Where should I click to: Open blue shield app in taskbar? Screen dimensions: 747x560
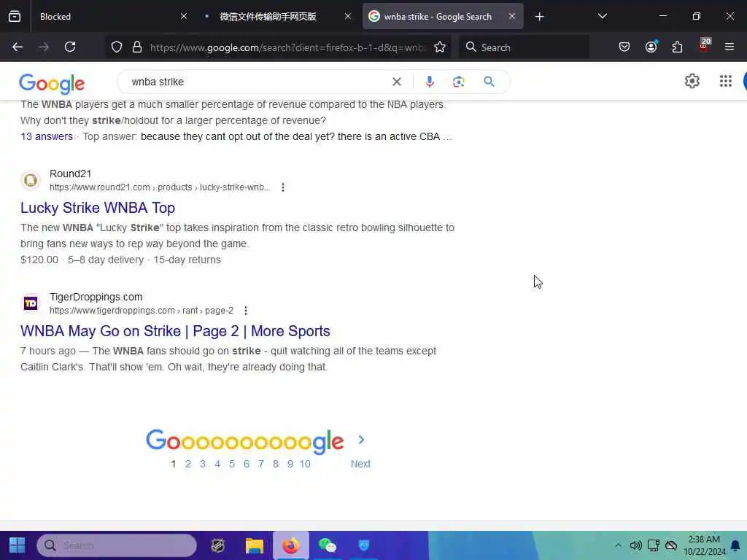[363, 545]
